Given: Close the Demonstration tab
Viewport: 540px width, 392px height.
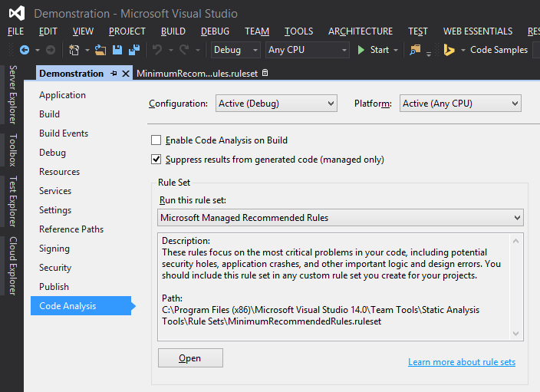Looking at the screenshot, I should 126,74.
